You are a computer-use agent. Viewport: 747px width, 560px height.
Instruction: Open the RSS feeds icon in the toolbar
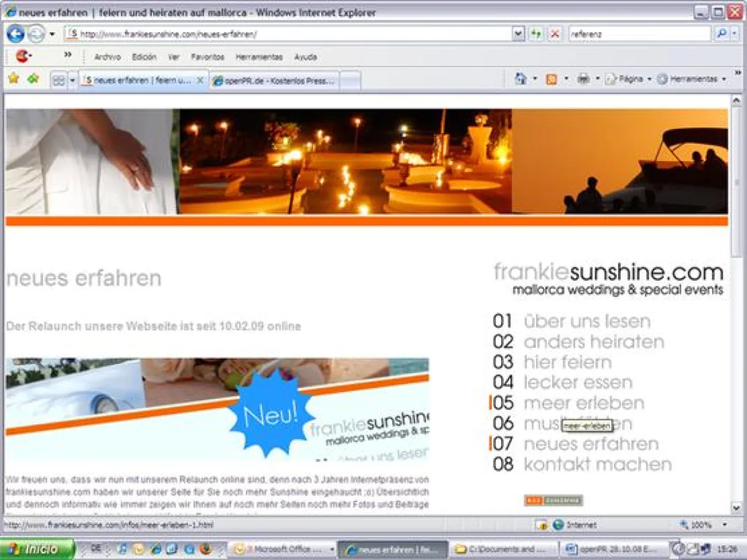click(x=550, y=79)
